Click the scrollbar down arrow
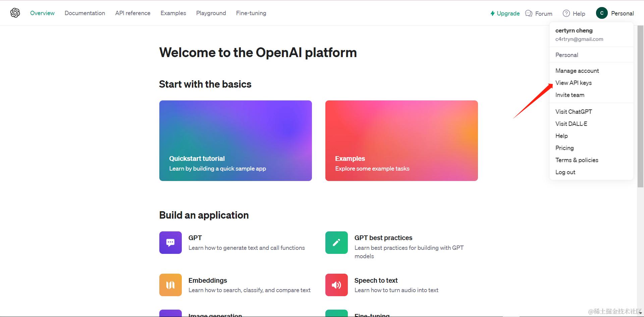Image resolution: width=644 pixels, height=317 pixels. 640,313
